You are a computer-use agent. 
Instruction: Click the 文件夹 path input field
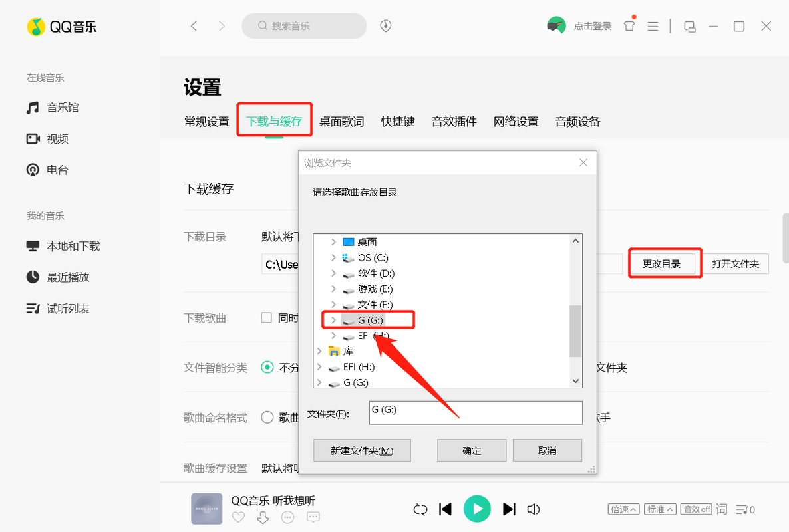[475, 413]
